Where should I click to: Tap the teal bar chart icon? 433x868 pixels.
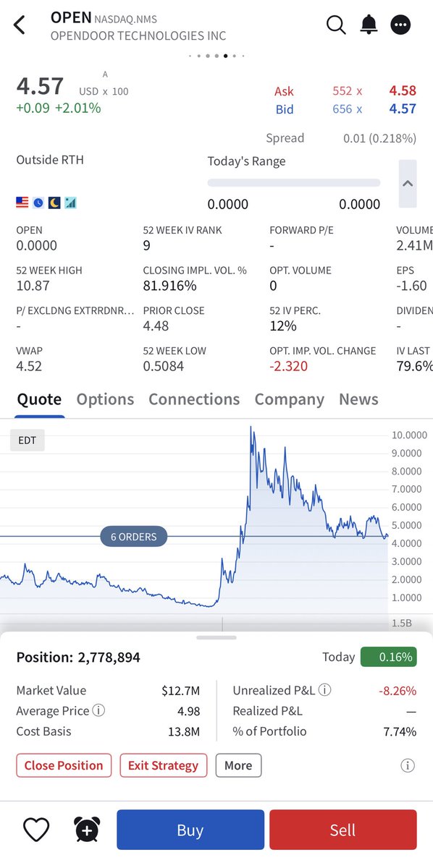point(70,203)
